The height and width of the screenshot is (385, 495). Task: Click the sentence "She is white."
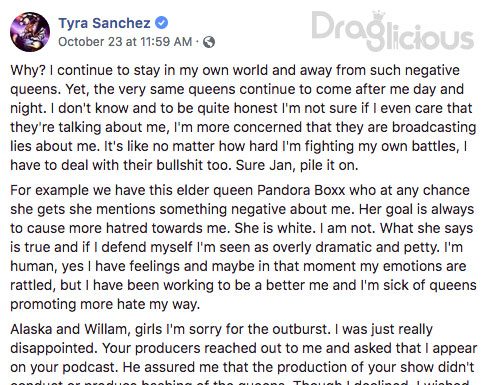point(275,229)
